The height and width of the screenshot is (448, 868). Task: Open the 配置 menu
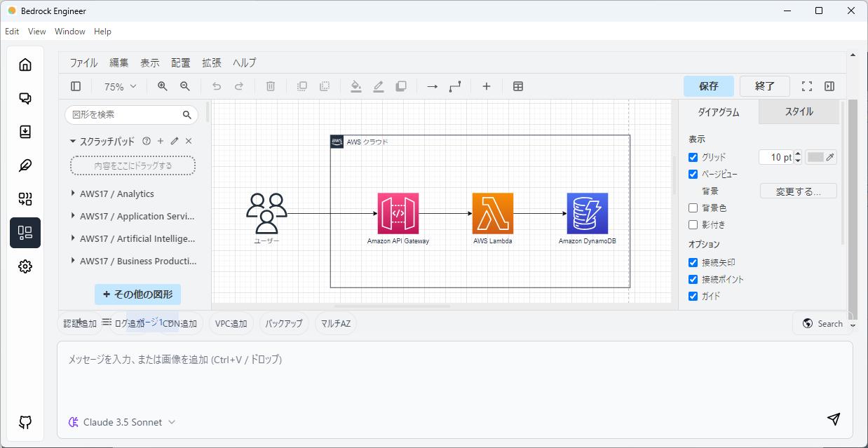pyautogui.click(x=181, y=62)
